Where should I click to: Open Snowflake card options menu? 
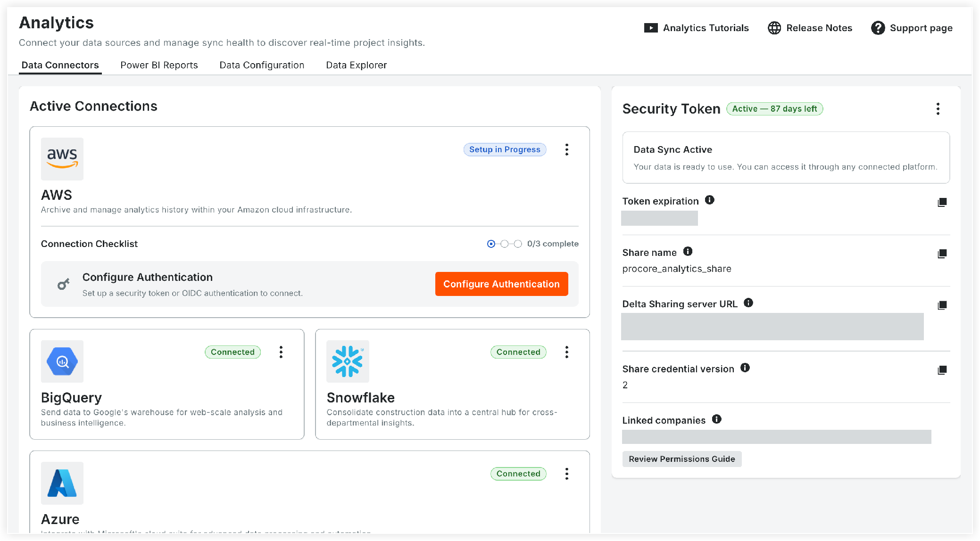tap(567, 352)
